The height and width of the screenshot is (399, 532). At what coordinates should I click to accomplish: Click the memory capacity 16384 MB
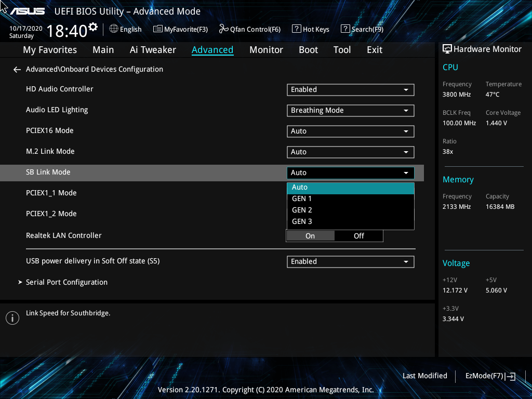pyautogui.click(x=500, y=207)
